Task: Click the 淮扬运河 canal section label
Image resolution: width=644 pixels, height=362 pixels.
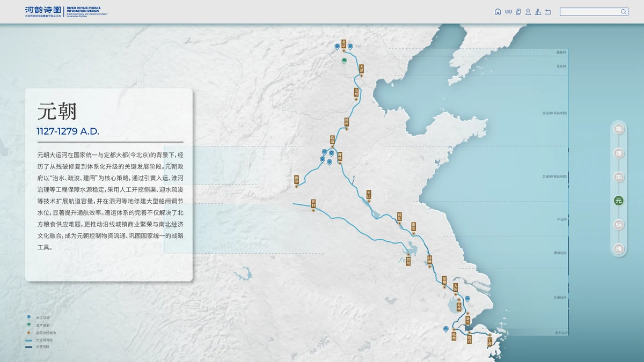Action: click(560, 253)
